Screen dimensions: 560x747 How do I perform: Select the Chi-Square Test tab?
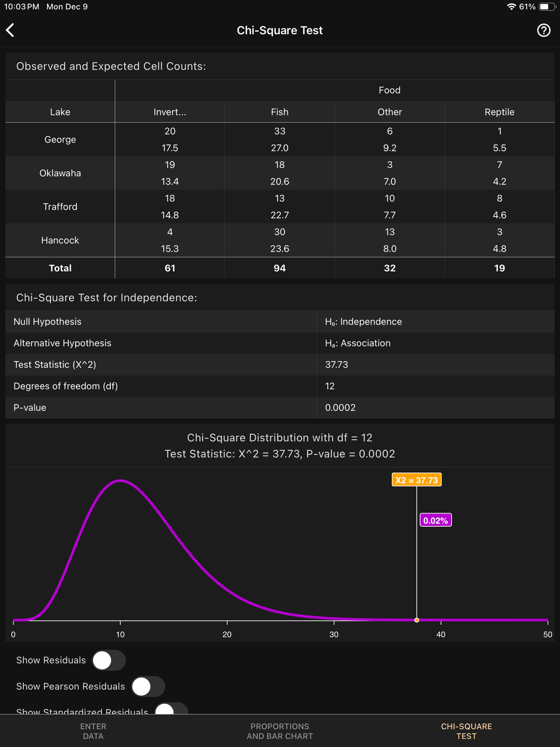466,731
